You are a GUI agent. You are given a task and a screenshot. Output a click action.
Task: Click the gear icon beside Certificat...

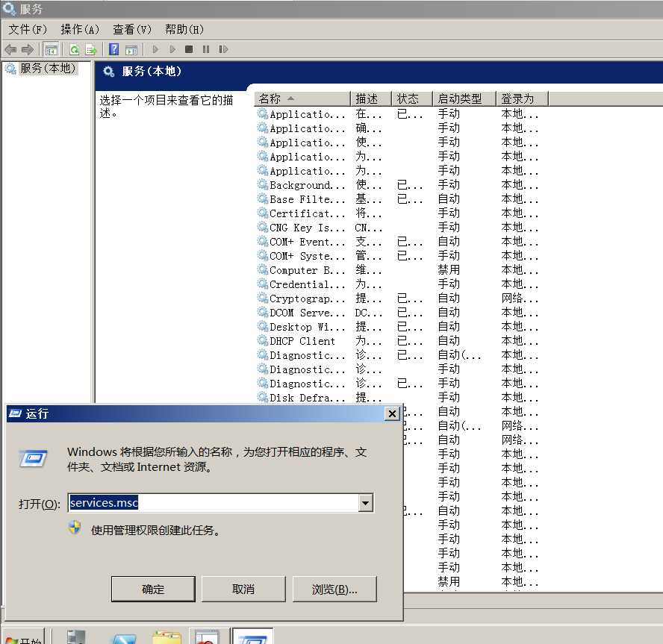click(x=263, y=213)
